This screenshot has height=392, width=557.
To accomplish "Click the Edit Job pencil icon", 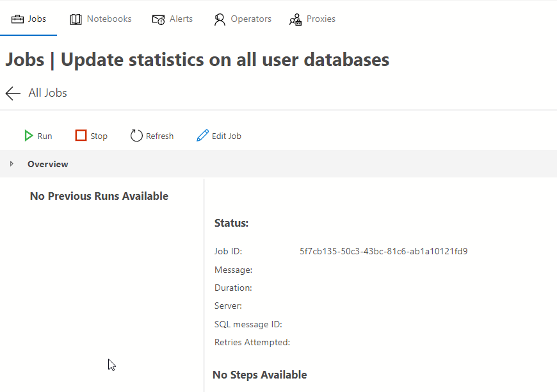I will [x=202, y=136].
